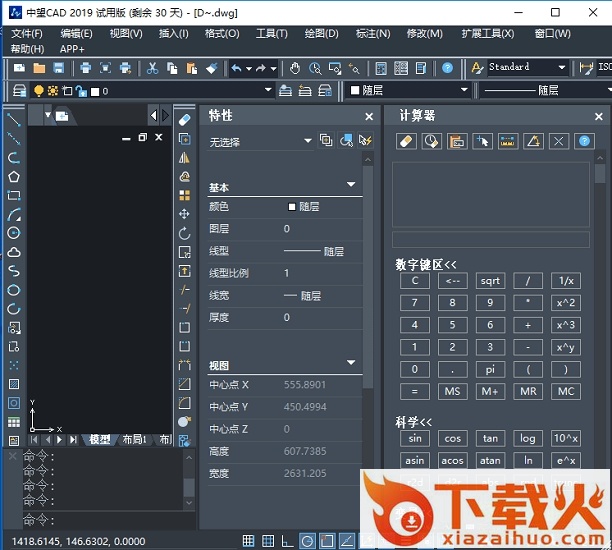
Task: Click the calculator help icon
Action: pyautogui.click(x=584, y=141)
